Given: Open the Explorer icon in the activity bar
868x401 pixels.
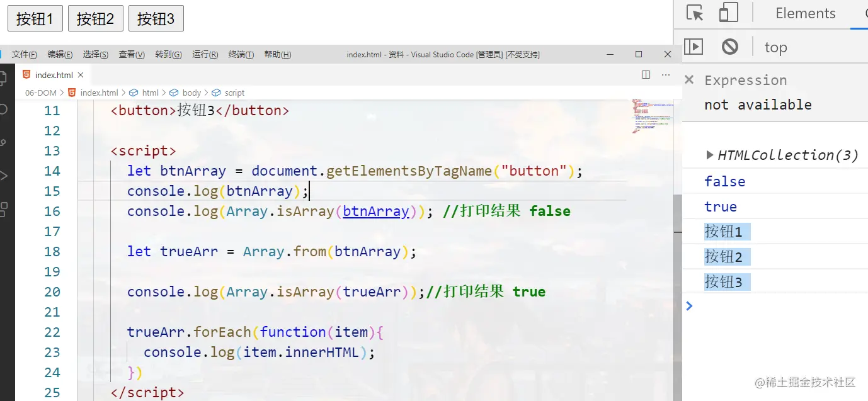Looking at the screenshot, I should tap(3, 78).
